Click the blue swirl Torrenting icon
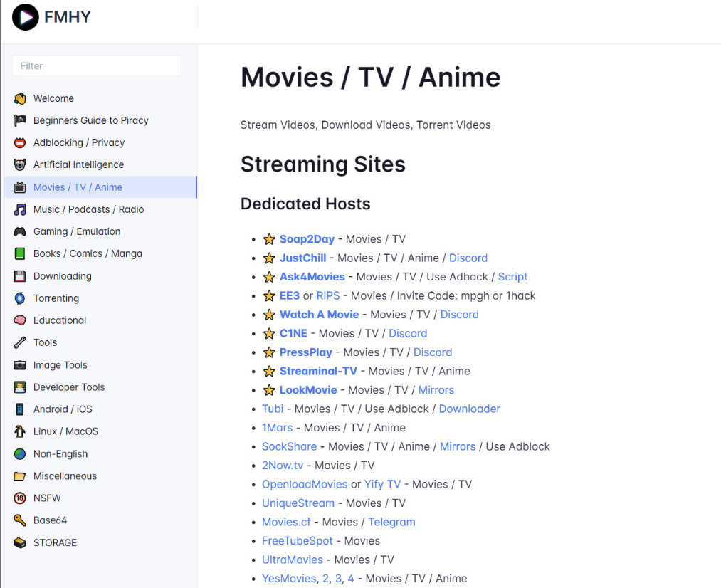This screenshot has width=721, height=588. (x=20, y=298)
